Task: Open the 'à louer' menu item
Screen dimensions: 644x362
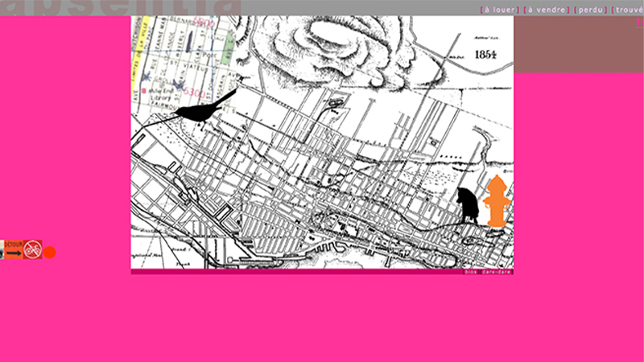Action: pos(500,10)
